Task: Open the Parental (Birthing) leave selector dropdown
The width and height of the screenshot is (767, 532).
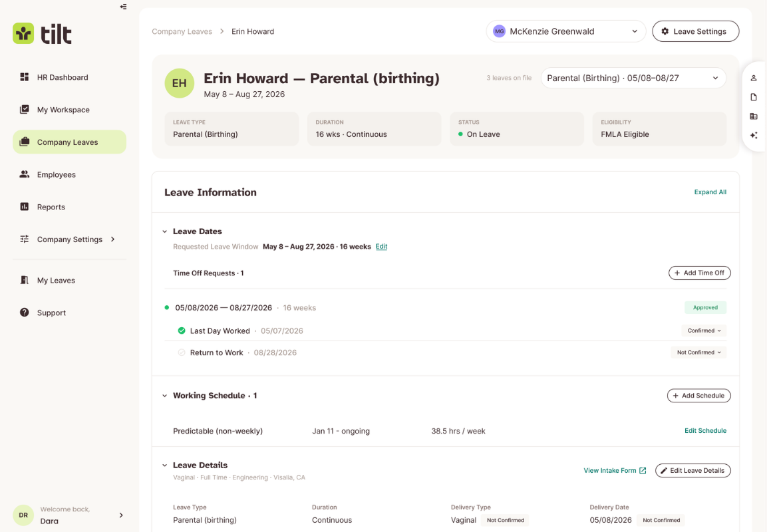Action: 633,78
